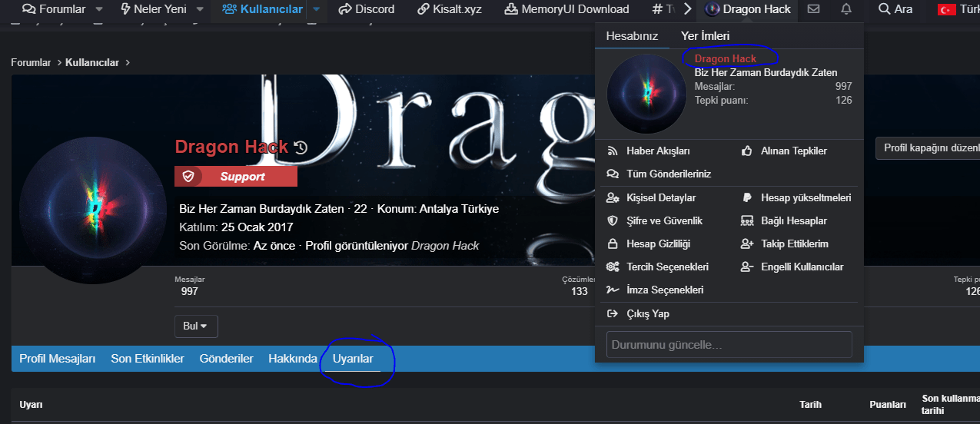
Task: Click the Kullanıcılar breadcrumb
Action: pos(93,62)
